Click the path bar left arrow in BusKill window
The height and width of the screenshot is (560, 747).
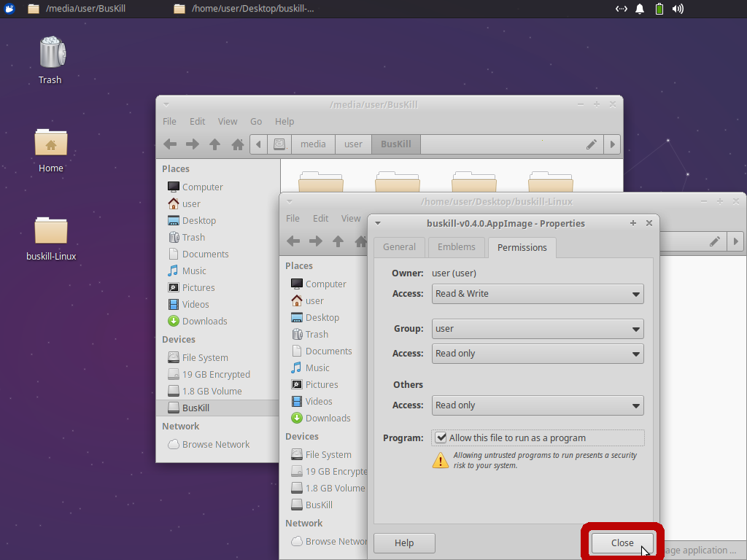pyautogui.click(x=258, y=144)
